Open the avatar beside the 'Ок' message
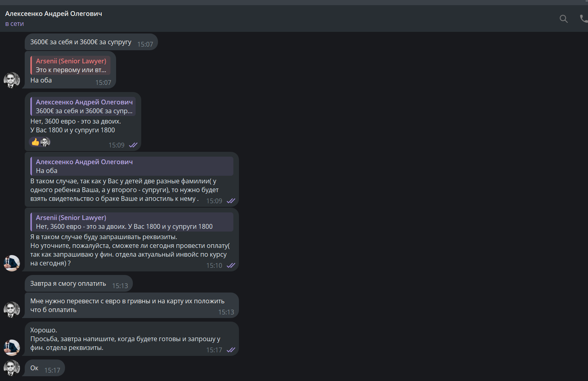Screen dimensions: 588x381 12,368
